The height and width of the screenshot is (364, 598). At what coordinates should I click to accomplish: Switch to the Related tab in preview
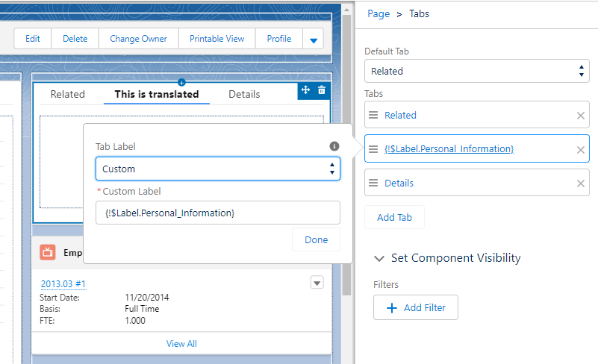[x=67, y=94]
